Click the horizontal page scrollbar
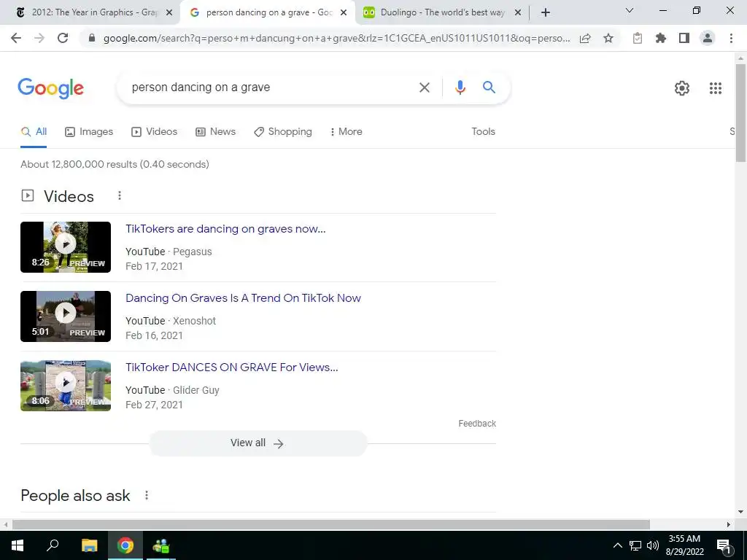Image resolution: width=747 pixels, height=560 pixels. 331,524
